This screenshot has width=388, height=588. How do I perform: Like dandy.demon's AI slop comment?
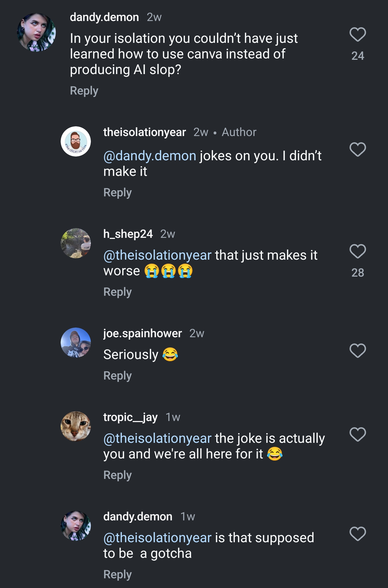point(358,35)
